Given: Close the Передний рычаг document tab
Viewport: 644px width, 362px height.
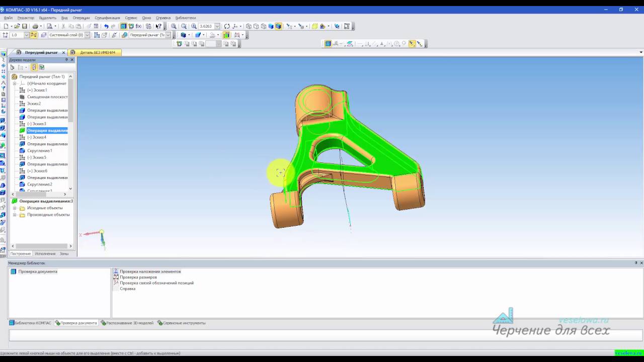Looking at the screenshot, I should tap(63, 52).
